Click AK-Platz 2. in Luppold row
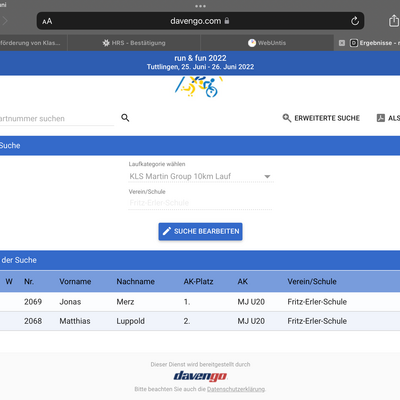The image size is (400, 400). click(x=187, y=321)
